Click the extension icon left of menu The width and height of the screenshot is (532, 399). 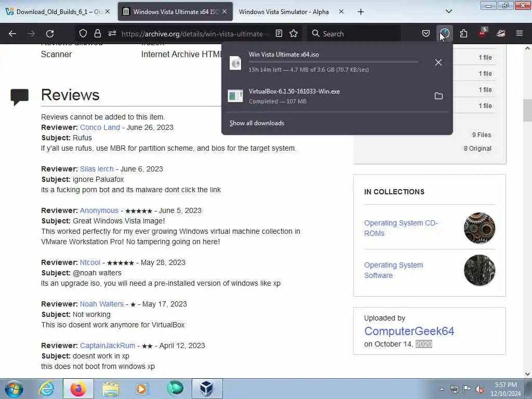501,34
